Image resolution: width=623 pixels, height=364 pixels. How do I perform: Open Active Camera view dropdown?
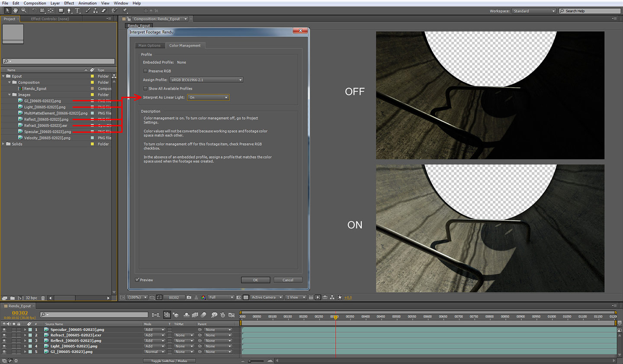click(267, 297)
